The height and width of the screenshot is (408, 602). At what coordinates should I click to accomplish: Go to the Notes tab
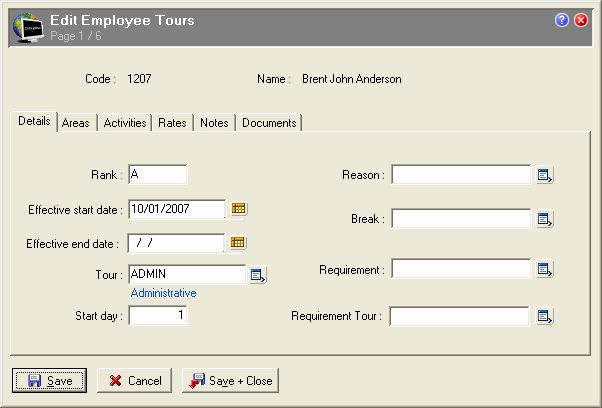coord(214,123)
